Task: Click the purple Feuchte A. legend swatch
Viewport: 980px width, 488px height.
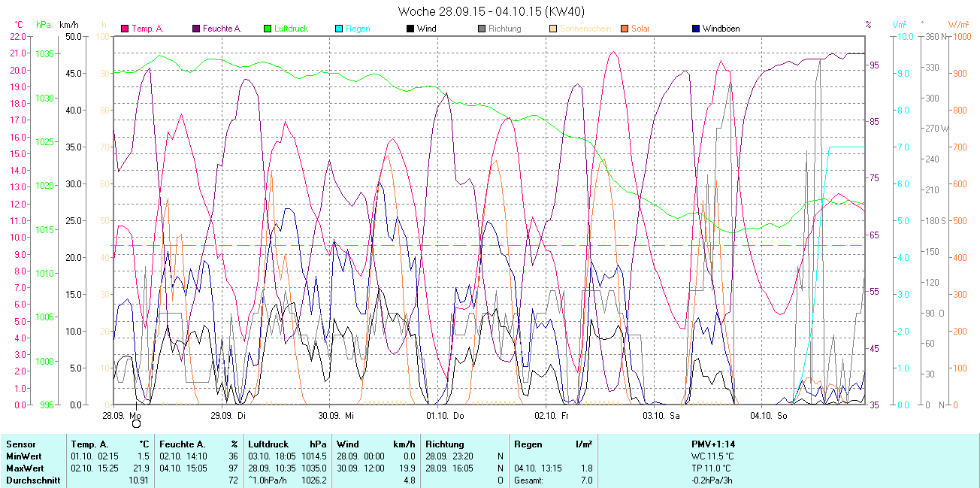Action: 196,29
